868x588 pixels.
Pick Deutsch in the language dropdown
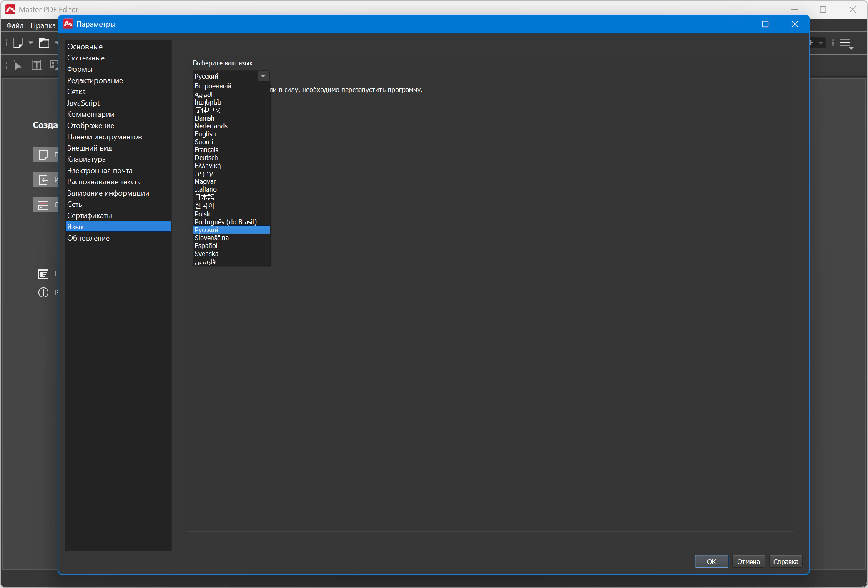(206, 158)
